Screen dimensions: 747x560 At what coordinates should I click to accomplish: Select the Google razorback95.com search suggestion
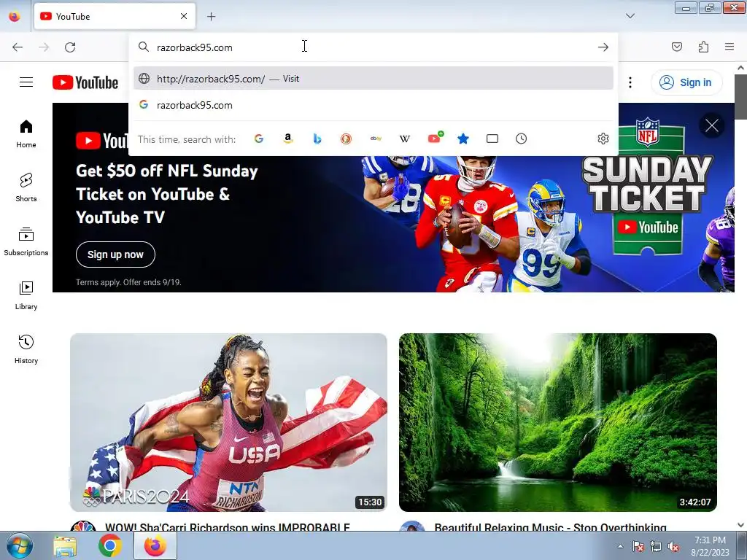click(x=373, y=105)
